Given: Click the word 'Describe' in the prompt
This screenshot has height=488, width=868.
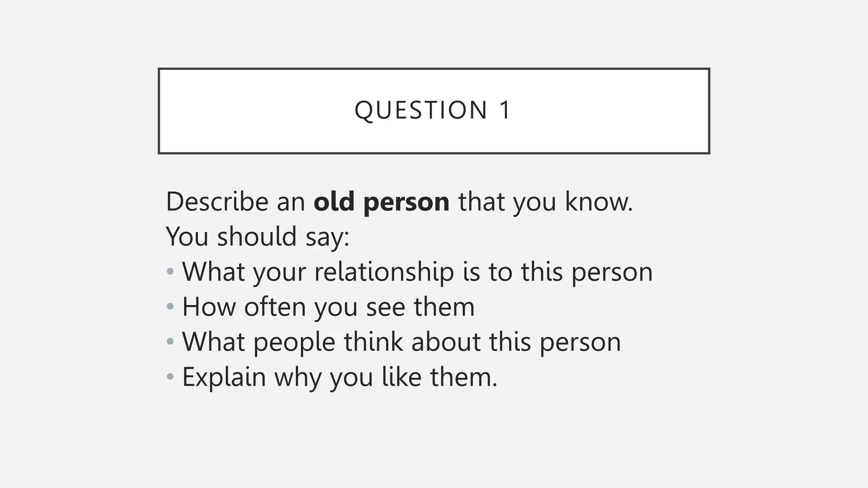Looking at the screenshot, I should point(217,202).
